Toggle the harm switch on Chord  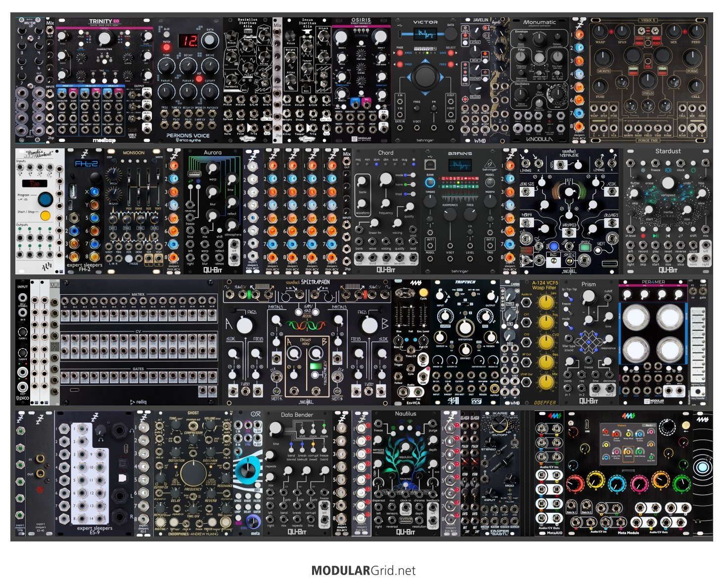click(x=412, y=184)
